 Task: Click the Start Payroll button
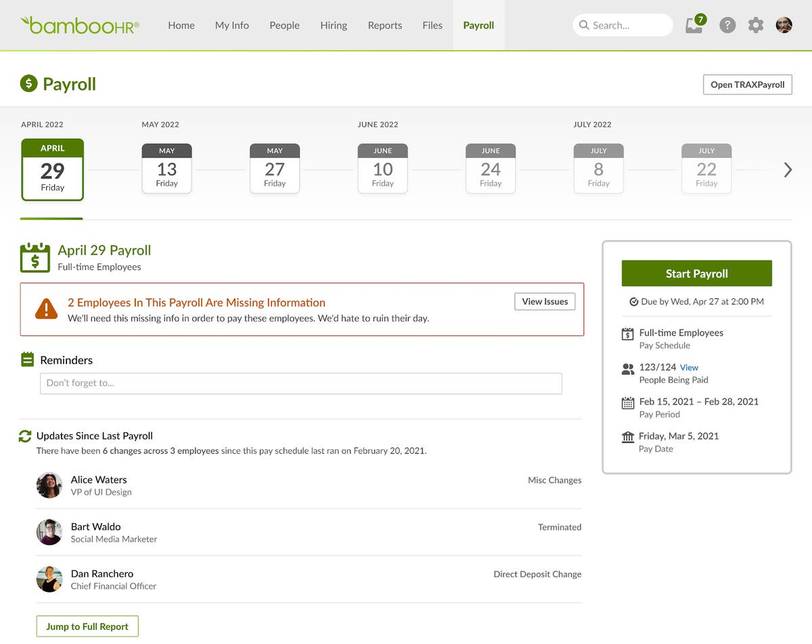coord(696,273)
